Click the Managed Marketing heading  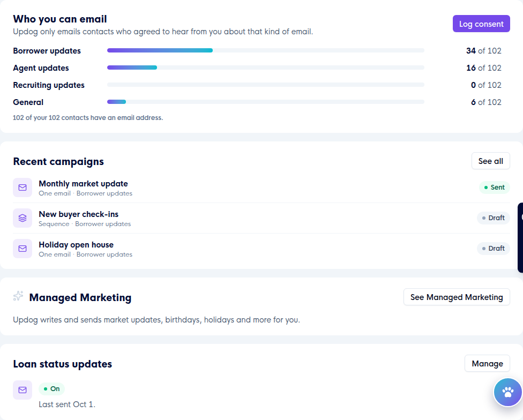(x=80, y=297)
